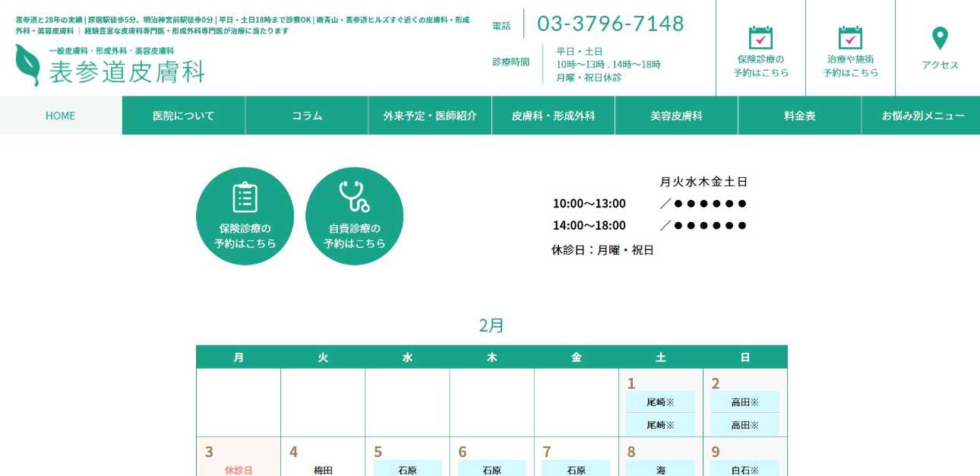Viewport: 980px width, 476px height.
Task: Open 皮膚科・形成外科 menu item
Action: pos(553,116)
